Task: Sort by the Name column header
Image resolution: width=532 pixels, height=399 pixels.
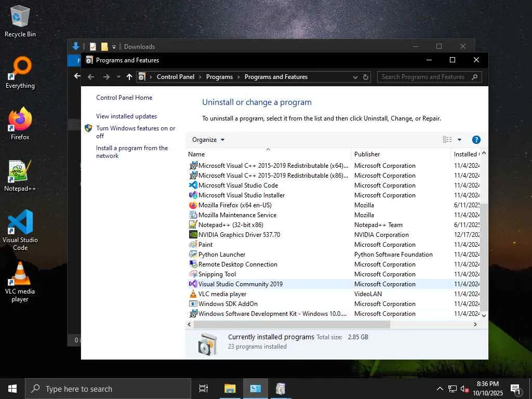Action: point(269,154)
